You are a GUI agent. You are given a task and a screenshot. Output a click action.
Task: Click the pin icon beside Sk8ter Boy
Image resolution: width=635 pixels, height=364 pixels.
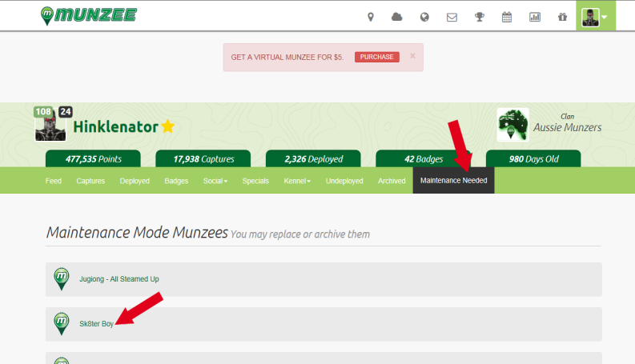pos(62,324)
